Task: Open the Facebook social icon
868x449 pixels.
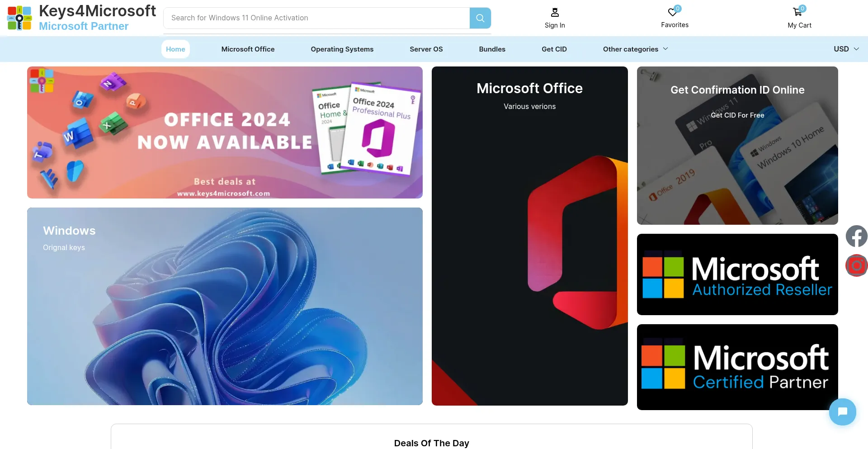Action: [857, 236]
